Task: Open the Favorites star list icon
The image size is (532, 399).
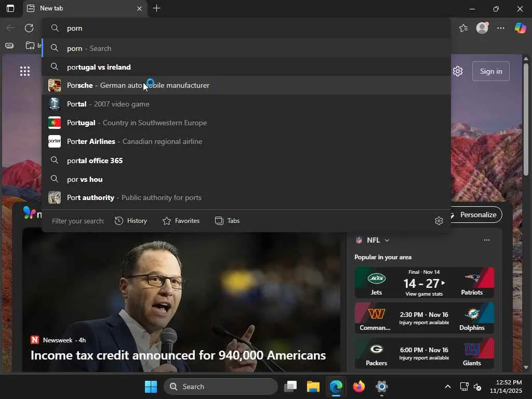Action: coord(463,28)
